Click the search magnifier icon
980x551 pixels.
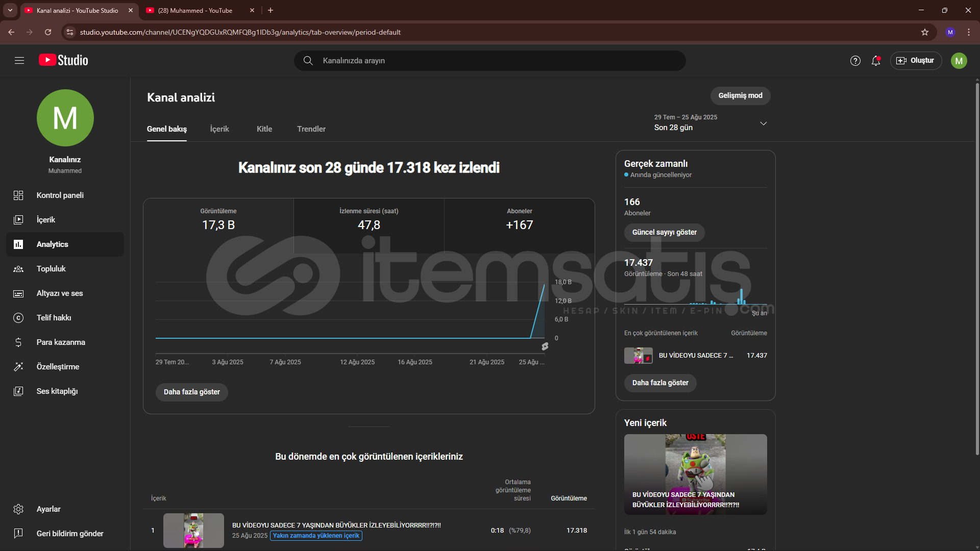pyautogui.click(x=308, y=61)
